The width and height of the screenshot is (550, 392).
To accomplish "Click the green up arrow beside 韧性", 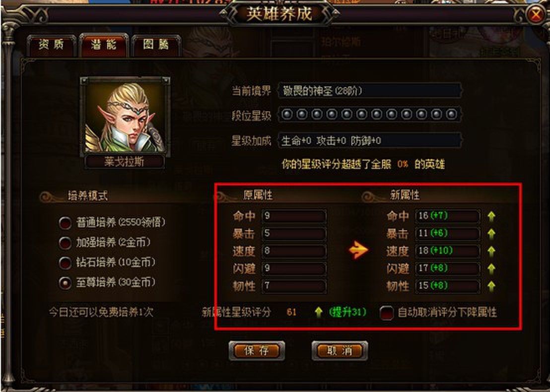I will tap(491, 286).
